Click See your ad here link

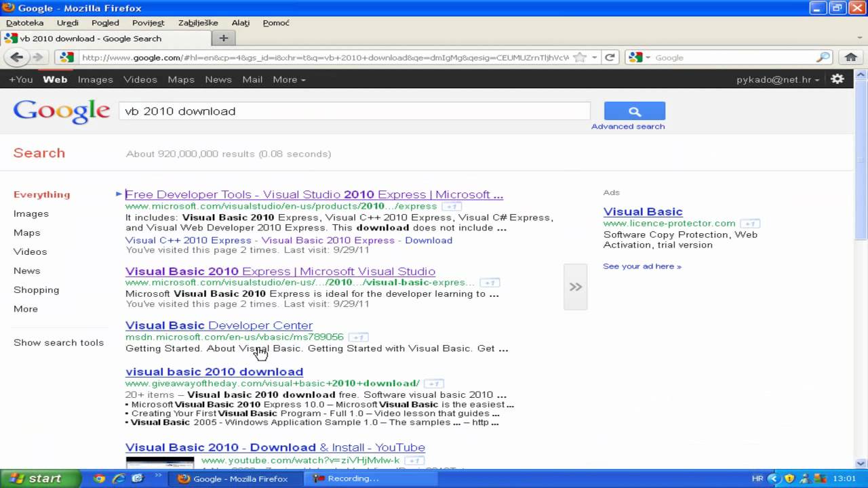click(x=642, y=266)
